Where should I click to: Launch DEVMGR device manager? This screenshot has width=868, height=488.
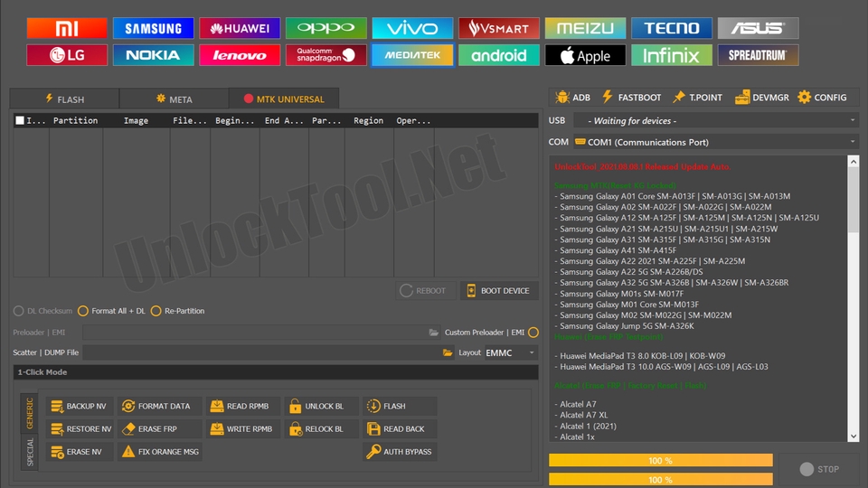point(762,98)
